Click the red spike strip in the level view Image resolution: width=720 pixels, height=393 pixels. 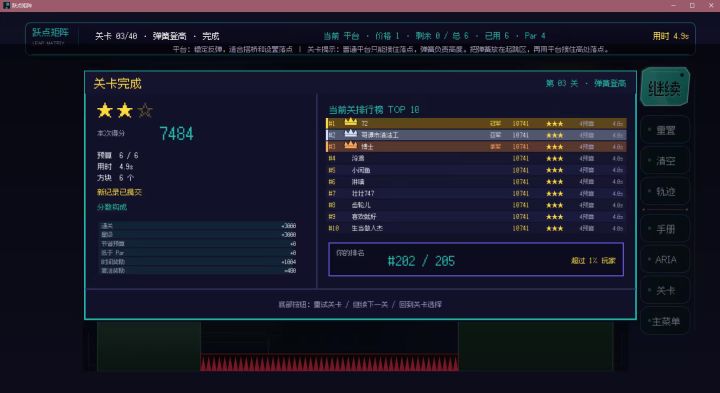click(330, 362)
